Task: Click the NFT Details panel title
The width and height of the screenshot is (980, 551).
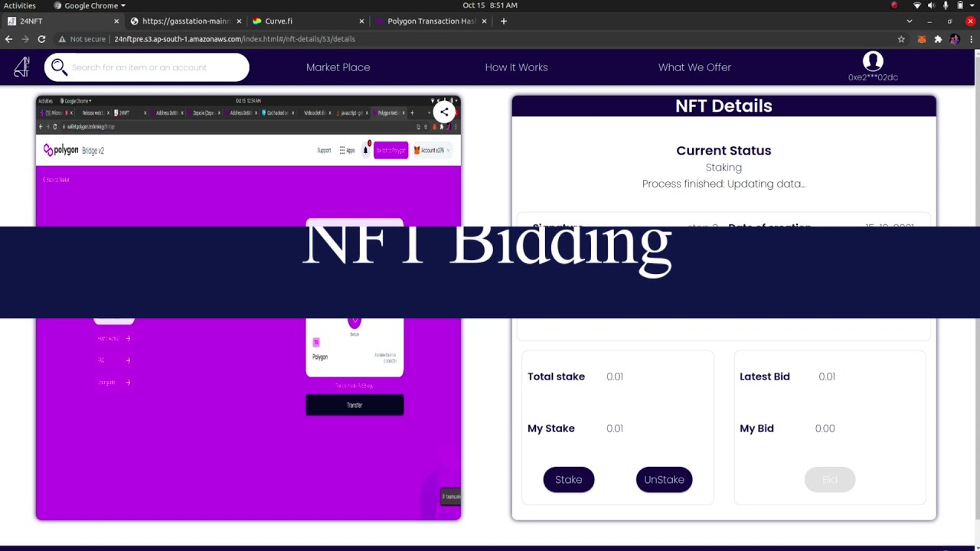Action: 724,106
